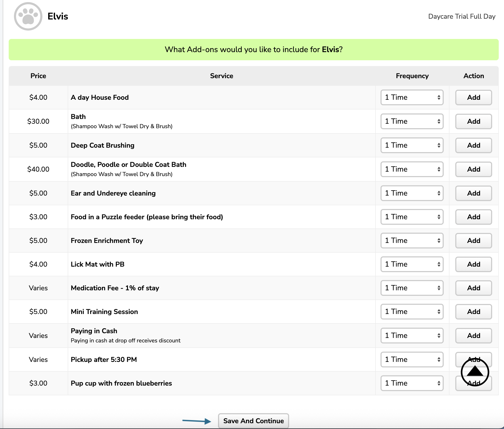Open frequency dropdown for A day House Food
The height and width of the screenshot is (429, 504).
click(x=412, y=97)
